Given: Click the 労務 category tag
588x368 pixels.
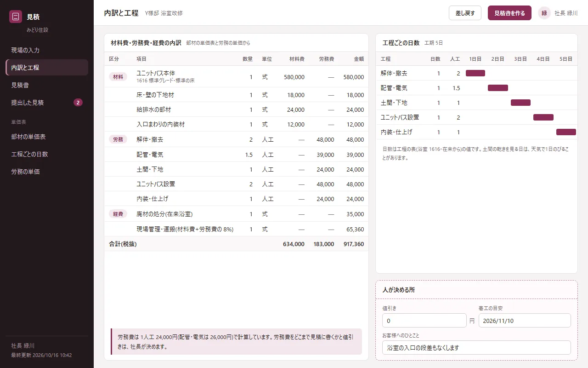Looking at the screenshot, I should (x=118, y=139).
